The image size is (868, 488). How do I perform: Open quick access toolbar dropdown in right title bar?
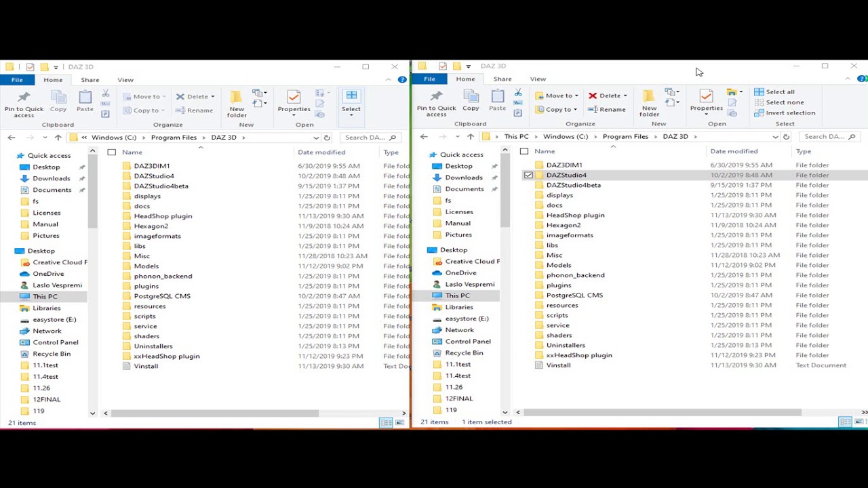[468, 66]
